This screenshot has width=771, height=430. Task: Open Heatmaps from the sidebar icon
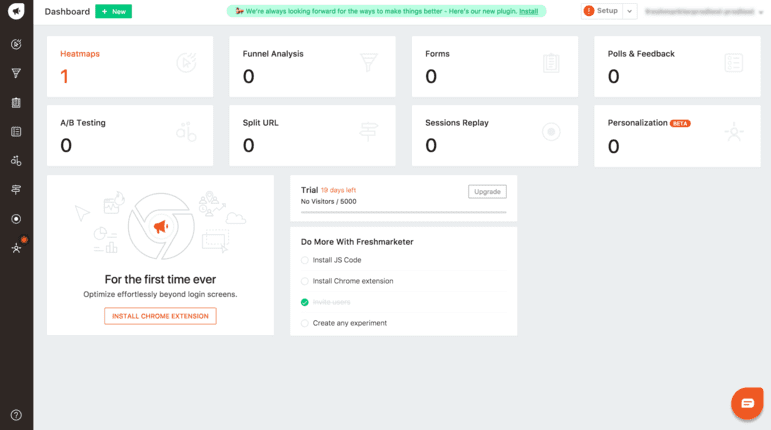16,44
